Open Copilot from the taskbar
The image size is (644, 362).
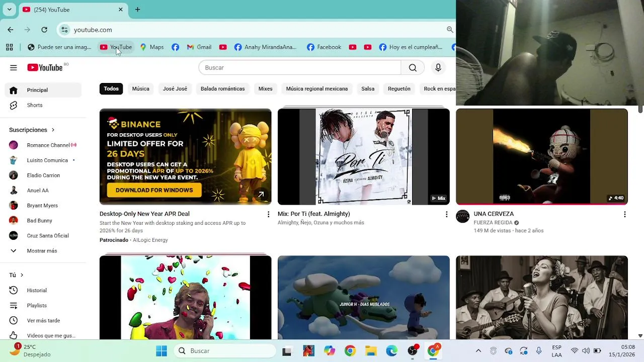point(330,351)
